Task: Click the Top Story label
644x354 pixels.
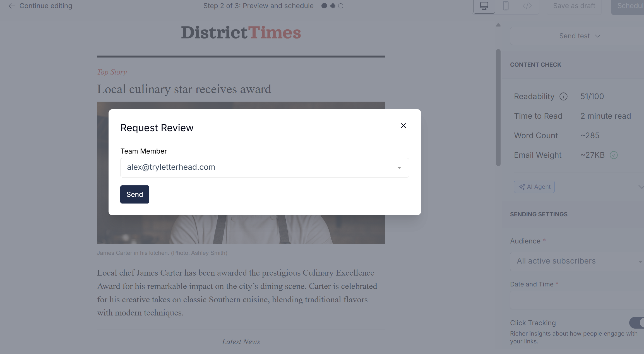Action: [x=112, y=72]
